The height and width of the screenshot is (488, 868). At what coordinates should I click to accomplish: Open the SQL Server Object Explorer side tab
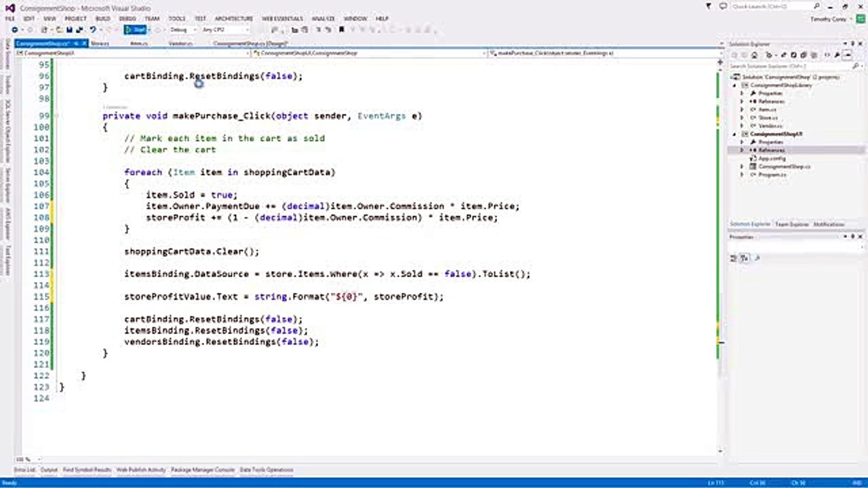[x=7, y=131]
